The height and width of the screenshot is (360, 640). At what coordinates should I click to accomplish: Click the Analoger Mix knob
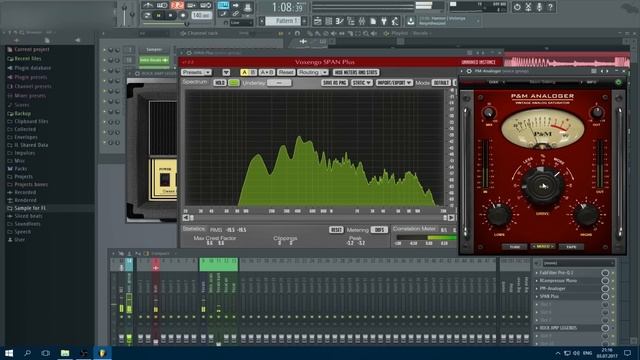tap(489, 113)
